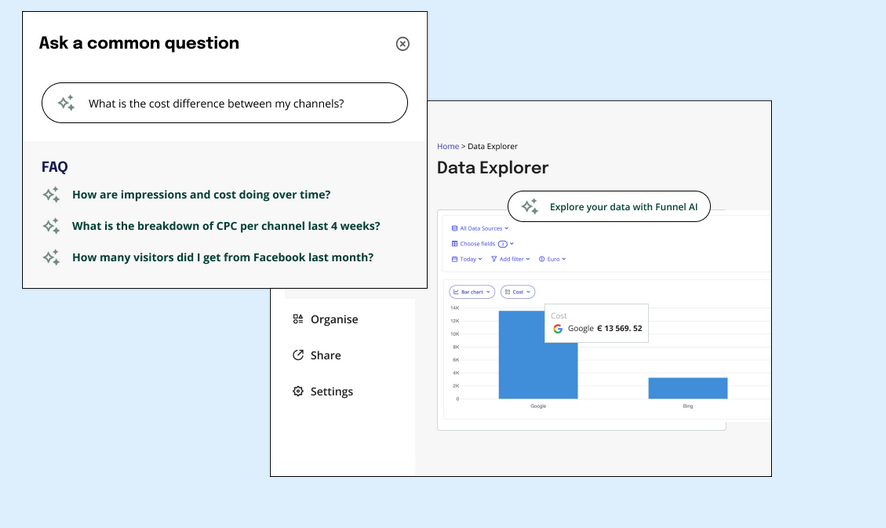Close the Ask a common question dialog
The width and height of the screenshot is (886, 528).
(x=402, y=44)
